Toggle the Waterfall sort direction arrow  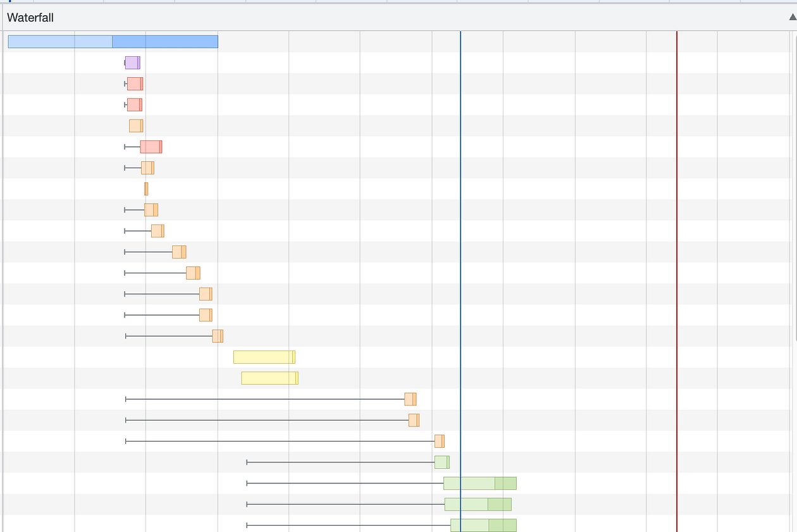tap(792, 18)
